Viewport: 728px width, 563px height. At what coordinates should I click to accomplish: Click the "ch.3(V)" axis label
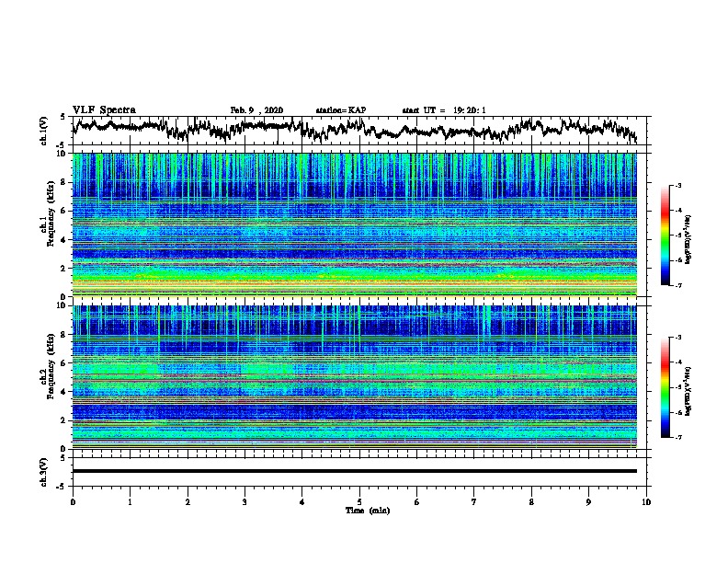coord(43,472)
